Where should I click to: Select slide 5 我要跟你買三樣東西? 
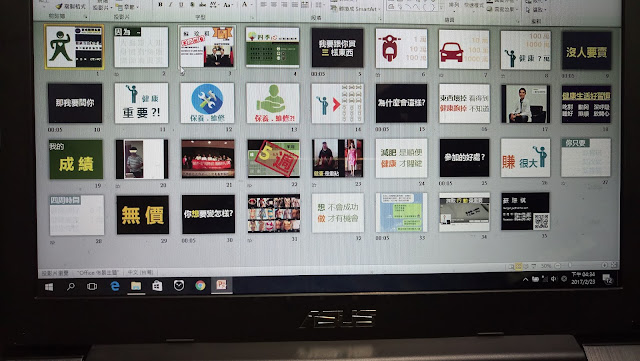(x=337, y=48)
